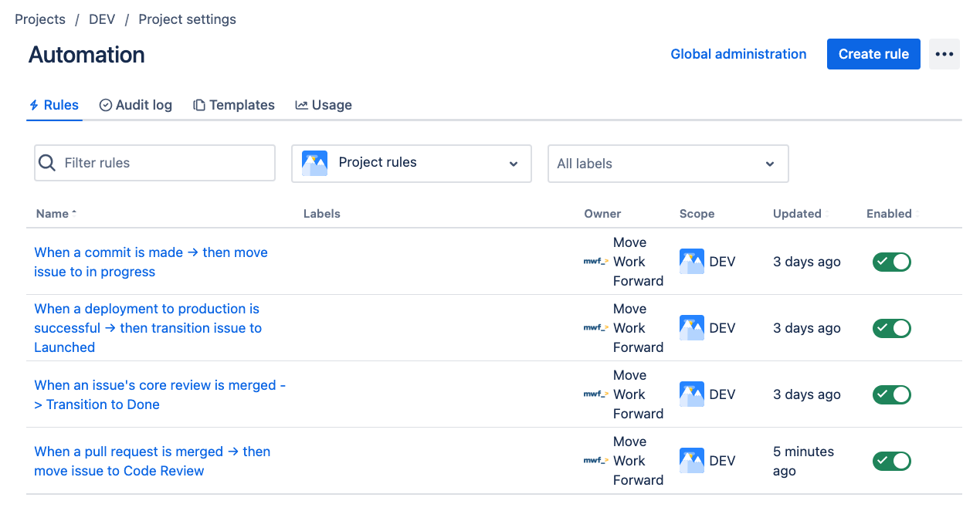Click the sort arrow next to Name column
Screen dimensions: 980x511
[x=74, y=213]
